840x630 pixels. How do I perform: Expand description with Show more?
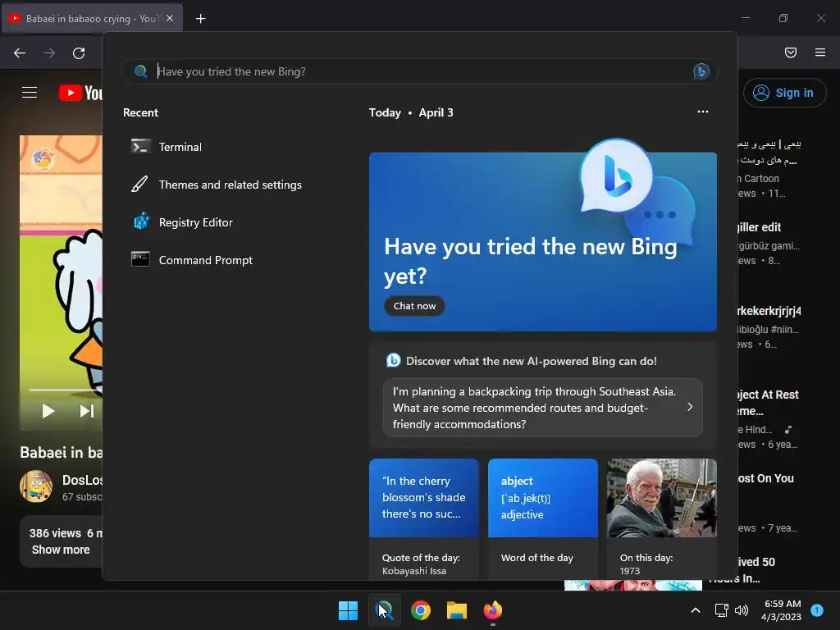(x=61, y=550)
